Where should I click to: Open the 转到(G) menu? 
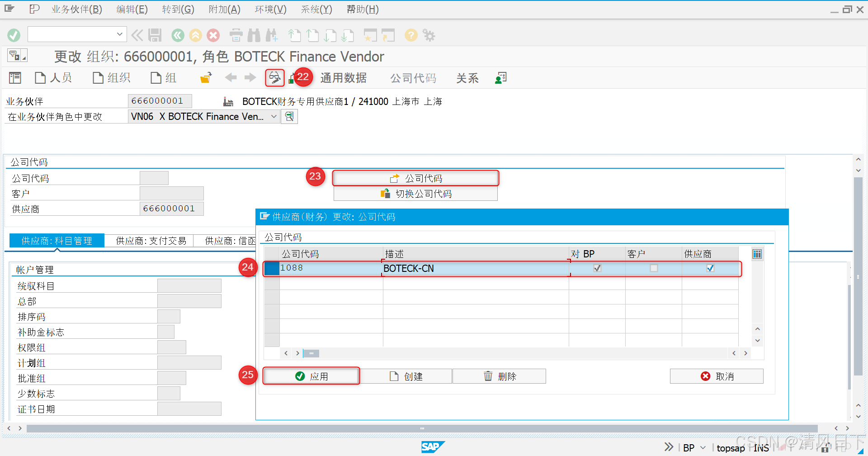point(178,9)
